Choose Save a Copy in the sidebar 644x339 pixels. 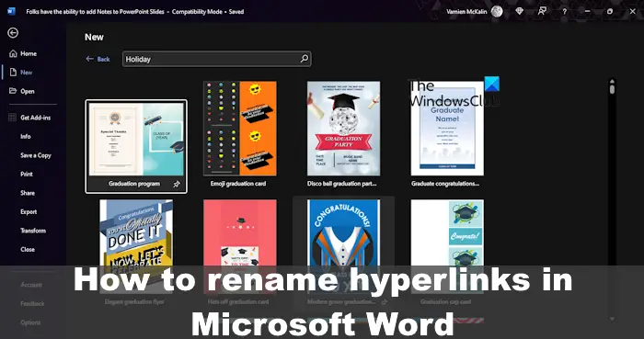(x=36, y=155)
